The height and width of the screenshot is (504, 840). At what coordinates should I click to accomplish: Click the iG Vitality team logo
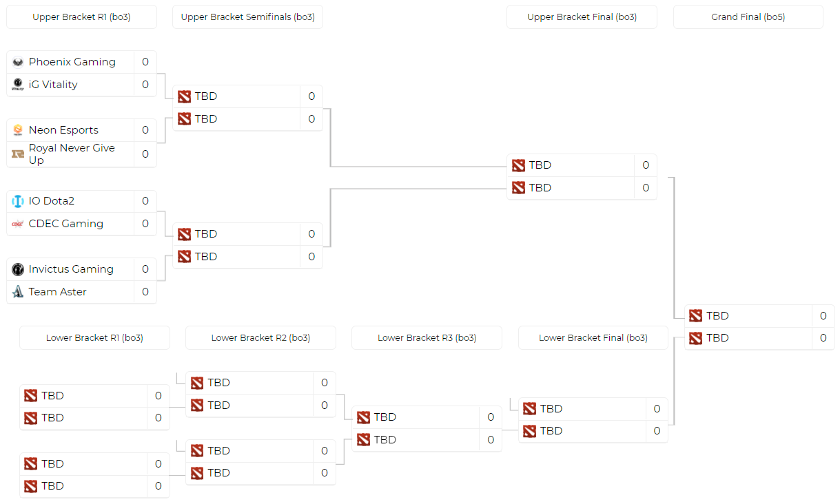(18, 85)
